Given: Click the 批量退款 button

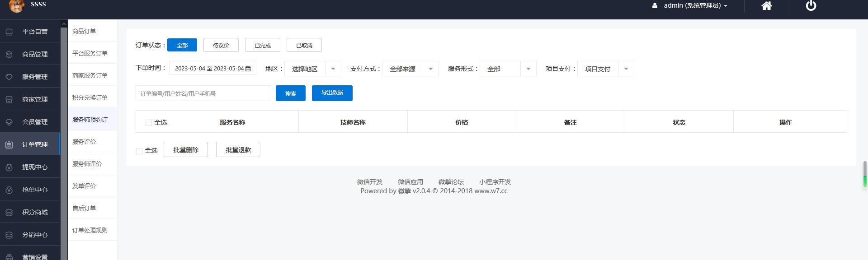Looking at the screenshot, I should (x=238, y=149).
